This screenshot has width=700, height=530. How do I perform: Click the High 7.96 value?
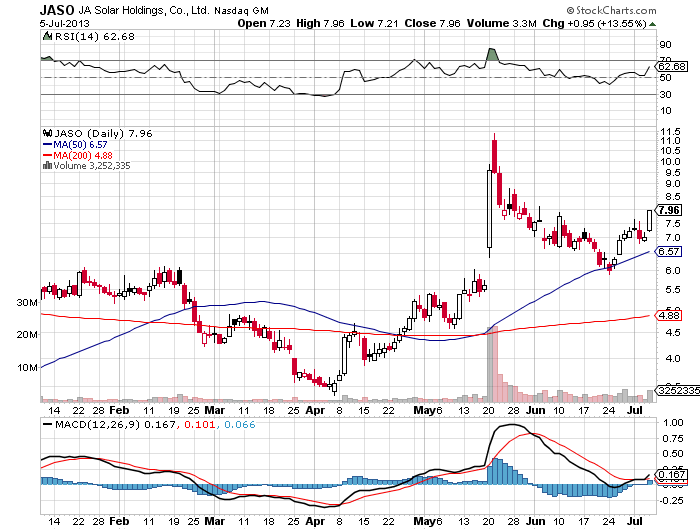(x=320, y=23)
